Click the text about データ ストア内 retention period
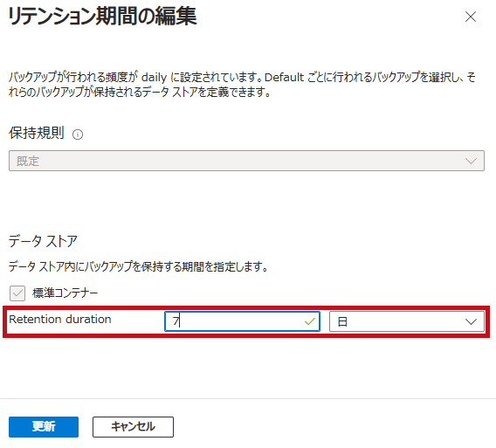 pyautogui.click(x=138, y=266)
